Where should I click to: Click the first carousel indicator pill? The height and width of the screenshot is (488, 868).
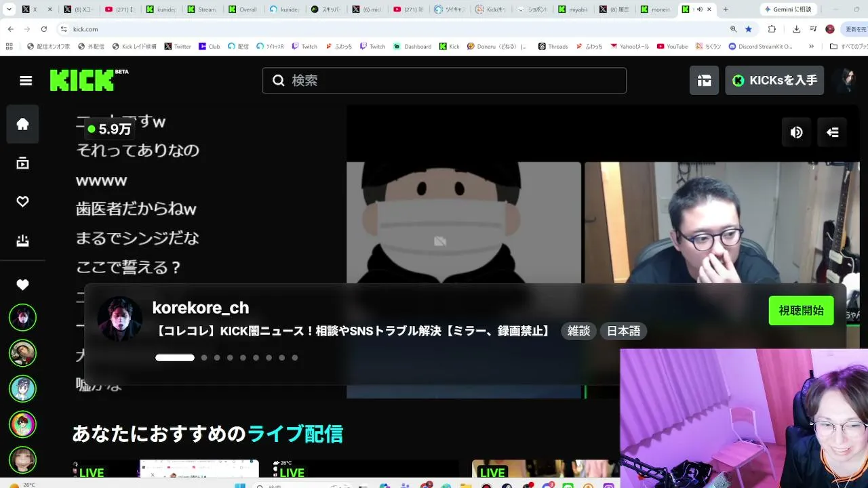(x=175, y=358)
